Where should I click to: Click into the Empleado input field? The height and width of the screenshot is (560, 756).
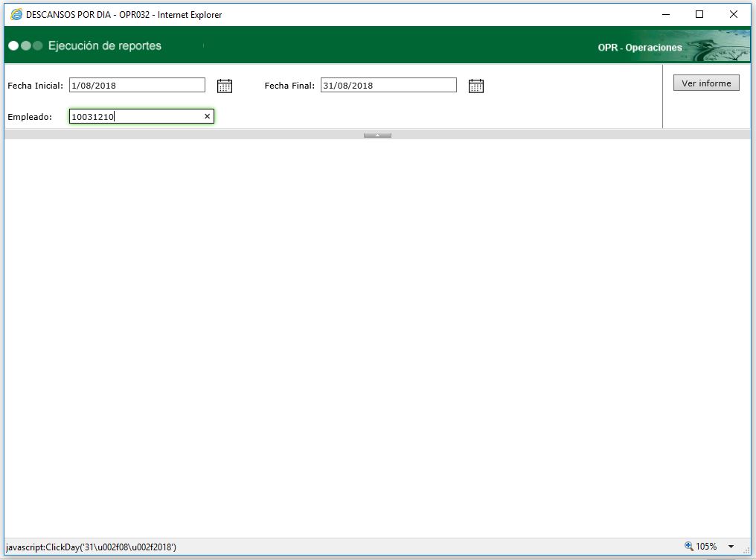tap(141, 116)
